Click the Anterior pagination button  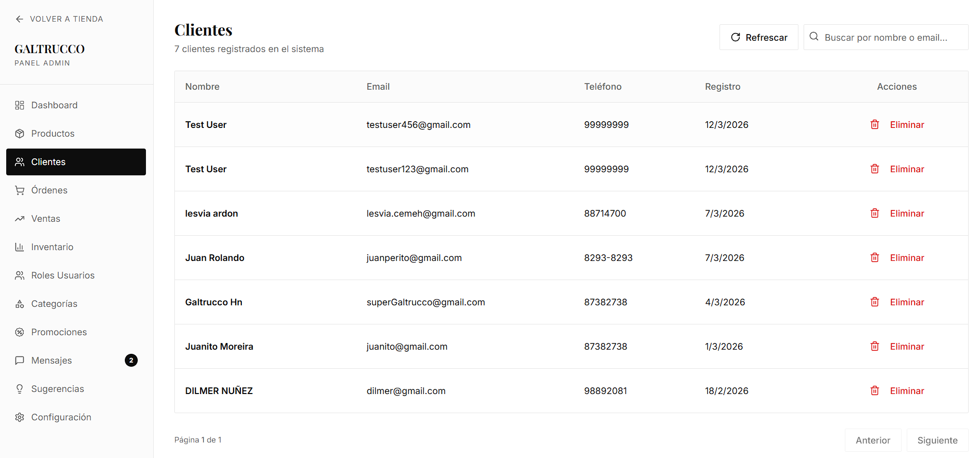click(873, 440)
